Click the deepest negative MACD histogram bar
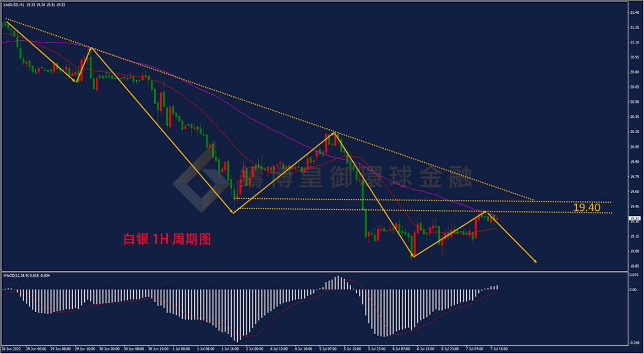Screen dimensions: 644x354 click(x=237, y=315)
